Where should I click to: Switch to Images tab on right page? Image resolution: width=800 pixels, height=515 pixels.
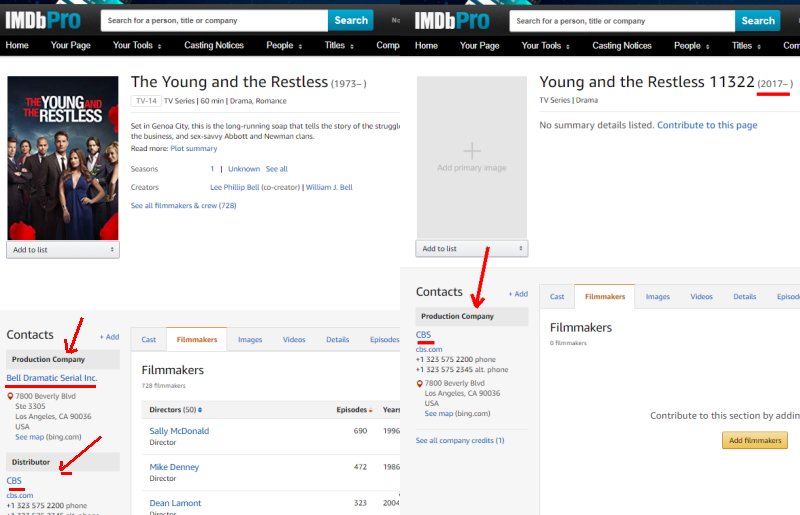click(658, 297)
